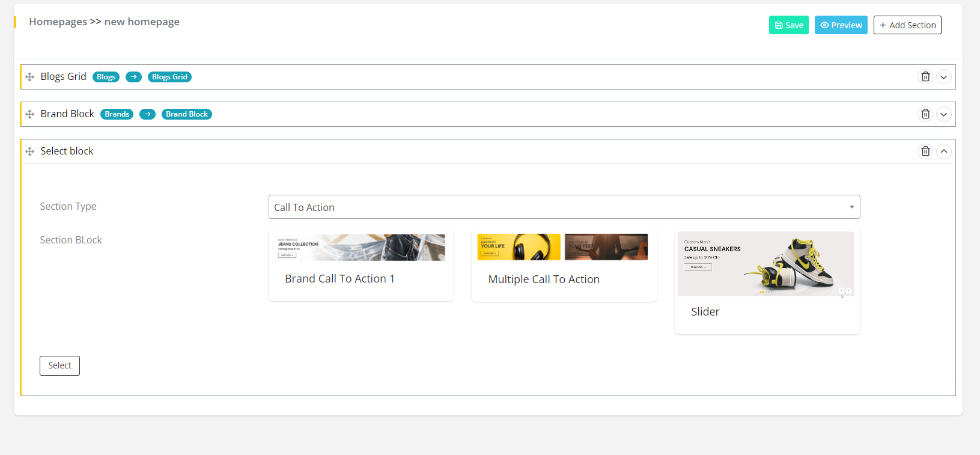Delete the Blogs Grid section via trash icon
980x455 pixels.
(x=925, y=77)
